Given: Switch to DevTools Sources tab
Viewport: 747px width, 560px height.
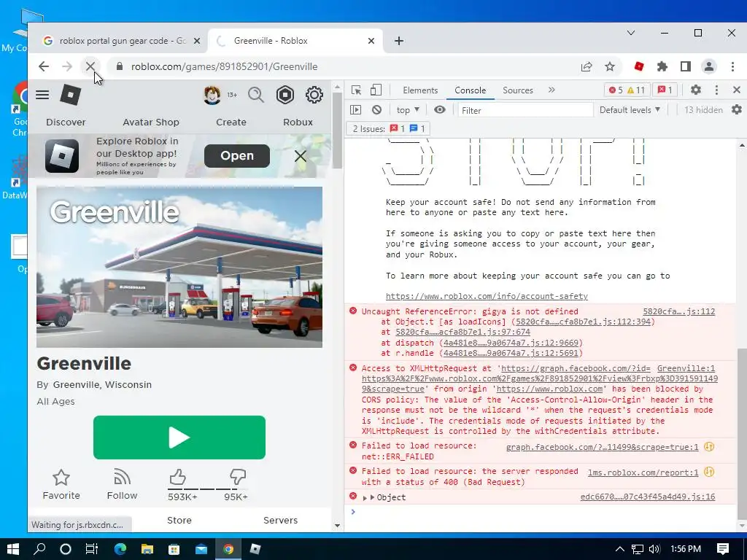Looking at the screenshot, I should (518, 90).
